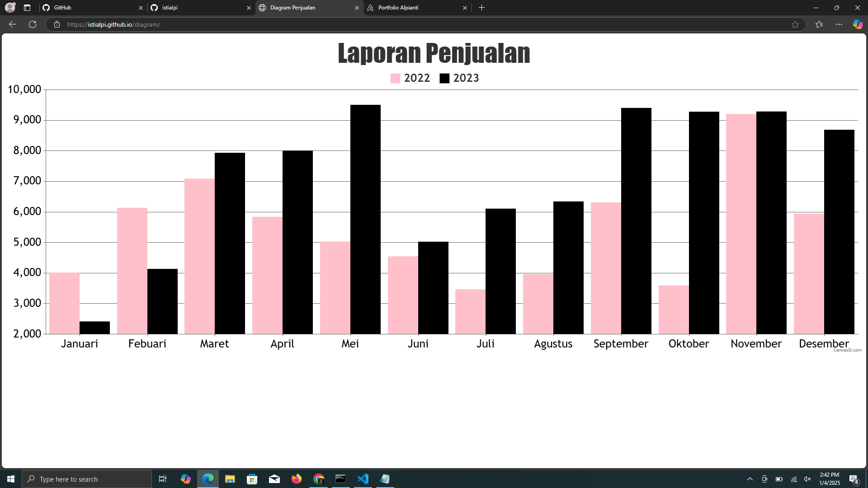Click the back navigation arrow
This screenshot has width=868, height=488.
click(x=13, y=24)
